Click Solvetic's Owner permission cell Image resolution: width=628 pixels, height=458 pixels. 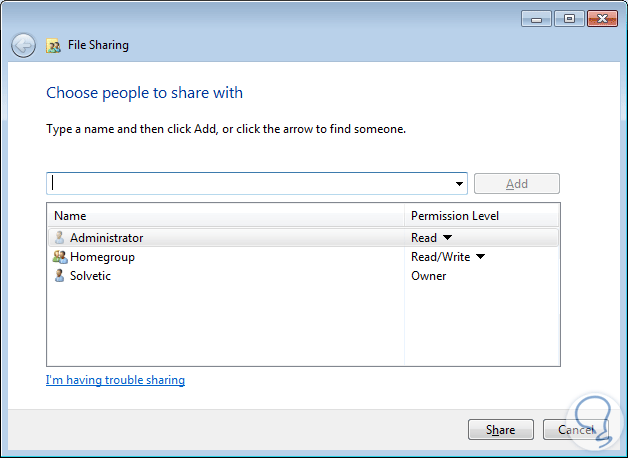pyautogui.click(x=429, y=276)
